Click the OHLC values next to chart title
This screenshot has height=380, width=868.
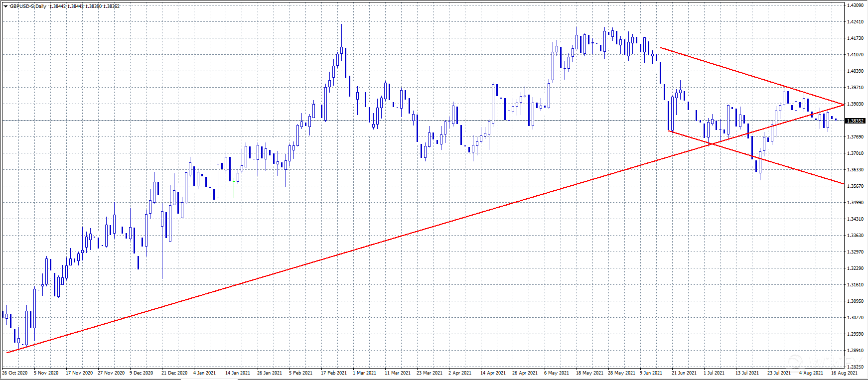tap(85, 6)
